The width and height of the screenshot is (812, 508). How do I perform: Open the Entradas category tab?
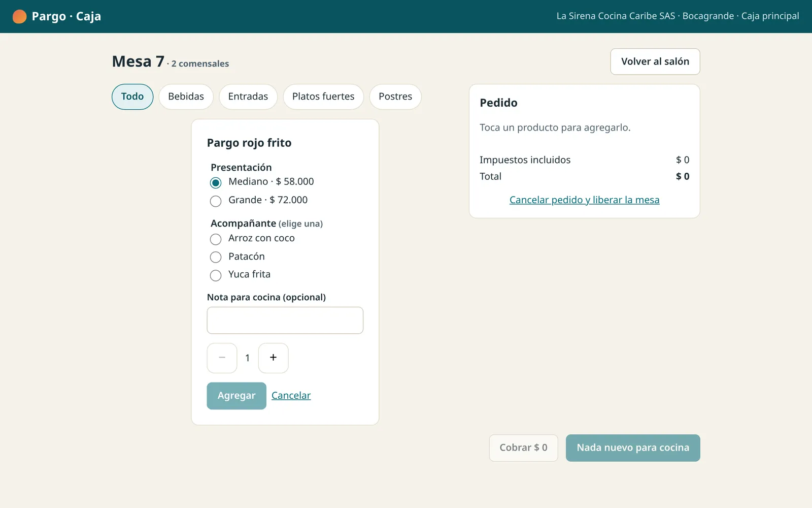click(248, 97)
